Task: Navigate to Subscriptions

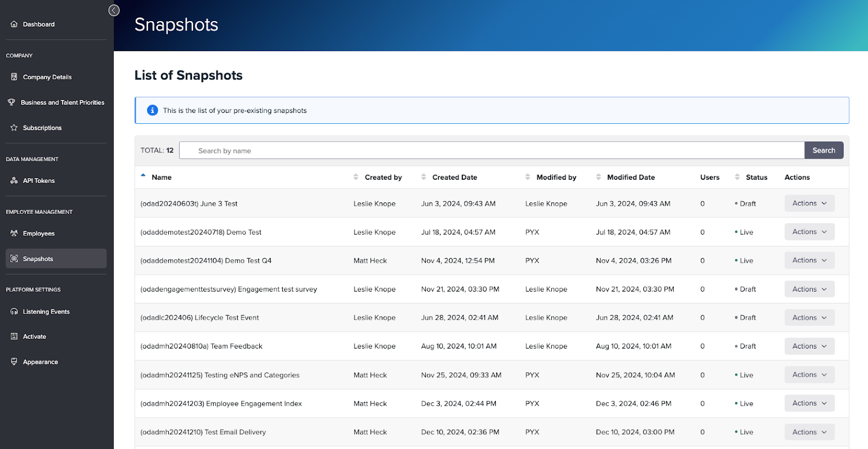Action: pos(42,128)
